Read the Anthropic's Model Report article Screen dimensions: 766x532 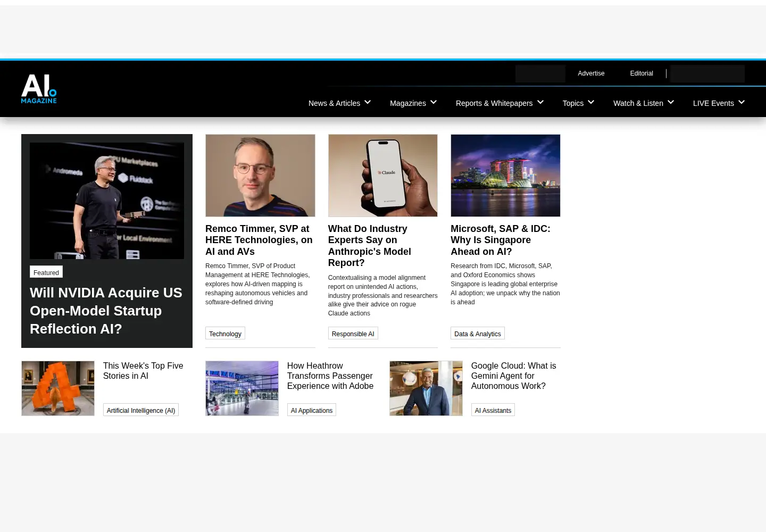tap(370, 246)
